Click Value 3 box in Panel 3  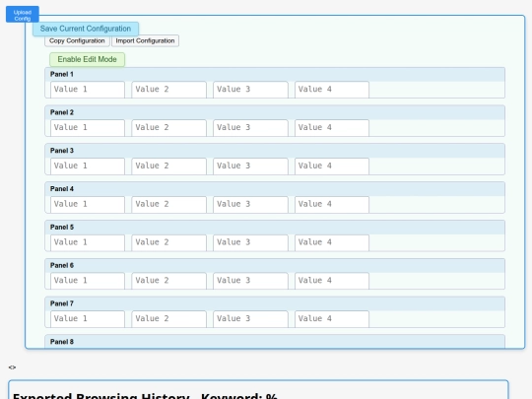point(250,166)
